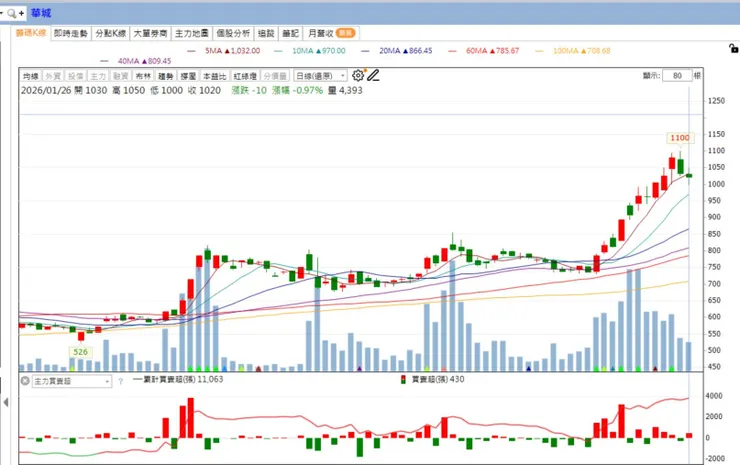The height and width of the screenshot is (465, 740).
Task: Open the chart settings gear icon
Action: pyautogui.click(x=358, y=76)
